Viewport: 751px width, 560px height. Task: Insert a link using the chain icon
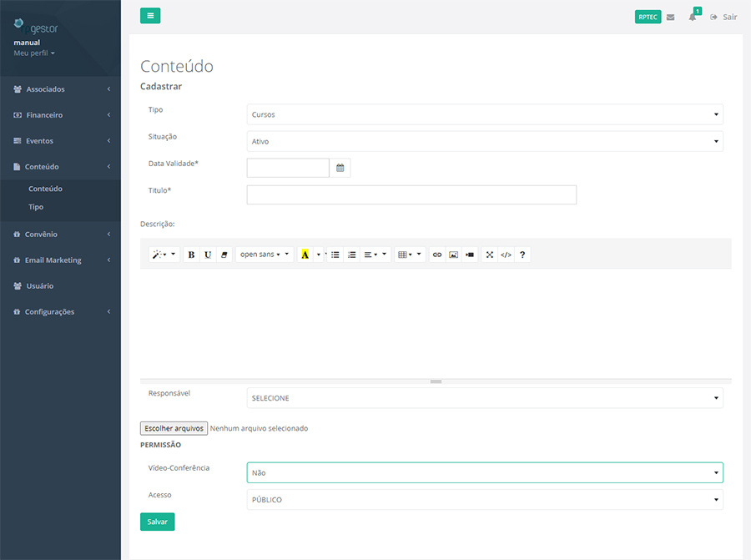click(x=437, y=255)
